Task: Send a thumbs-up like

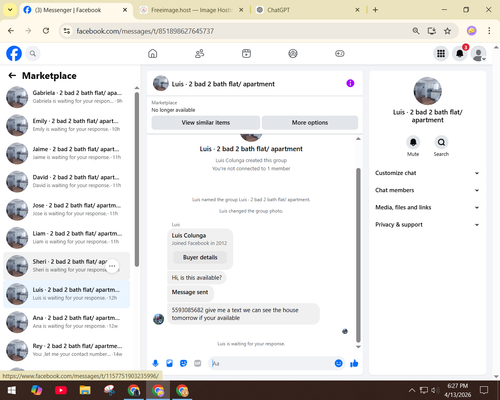Action: 354,363
